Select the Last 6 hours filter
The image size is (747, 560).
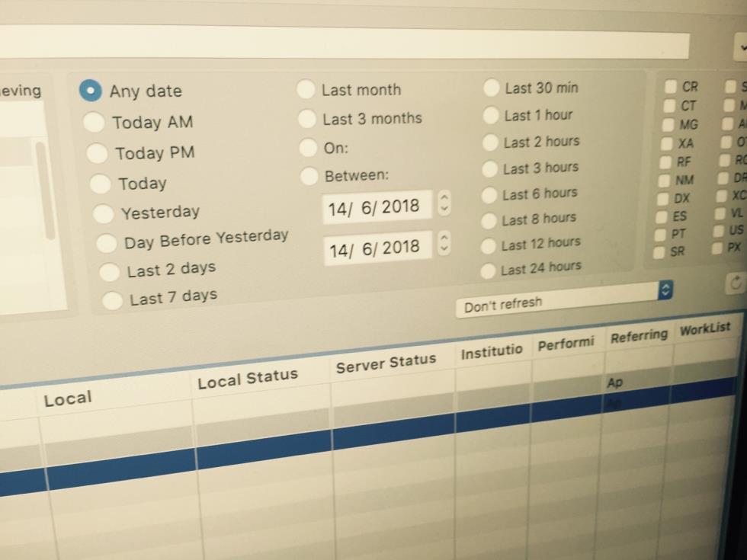[x=489, y=195]
